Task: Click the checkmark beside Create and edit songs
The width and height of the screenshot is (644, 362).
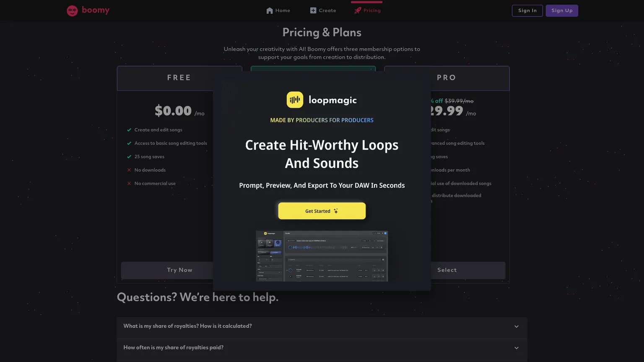Action: tap(129, 130)
